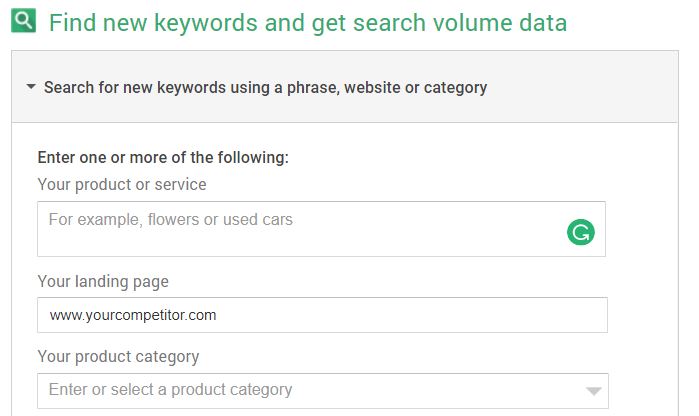Click the words 'search volume data' in title
This screenshot has height=416, width=699.
pos(470,22)
